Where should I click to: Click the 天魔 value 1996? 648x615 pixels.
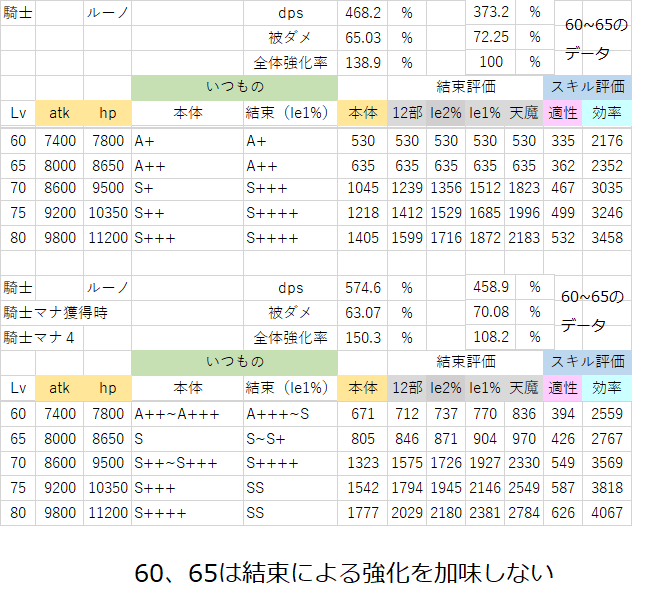click(x=524, y=213)
